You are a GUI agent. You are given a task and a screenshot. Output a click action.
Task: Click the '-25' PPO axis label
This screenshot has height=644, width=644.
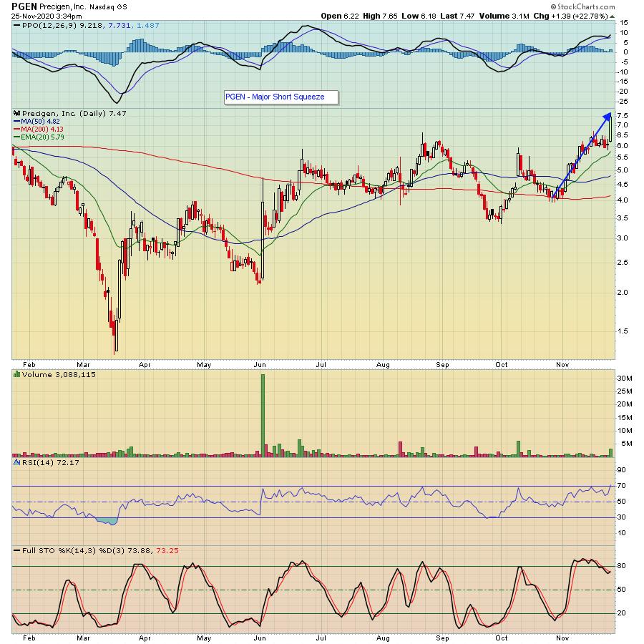(x=623, y=102)
